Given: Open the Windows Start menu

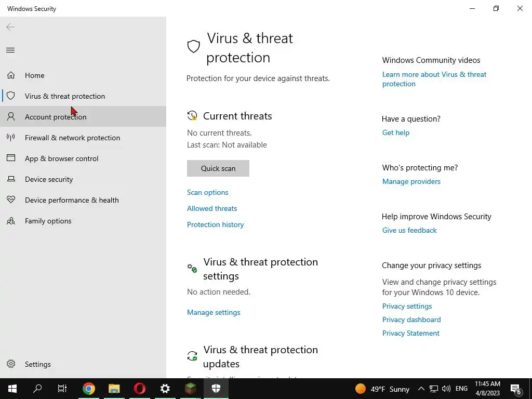Looking at the screenshot, I should tap(12, 389).
